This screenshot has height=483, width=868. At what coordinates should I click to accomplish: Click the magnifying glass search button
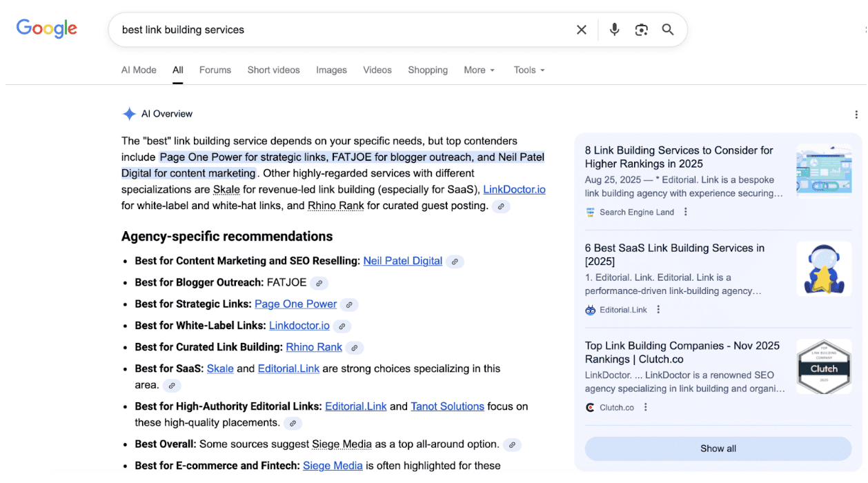[x=668, y=30]
